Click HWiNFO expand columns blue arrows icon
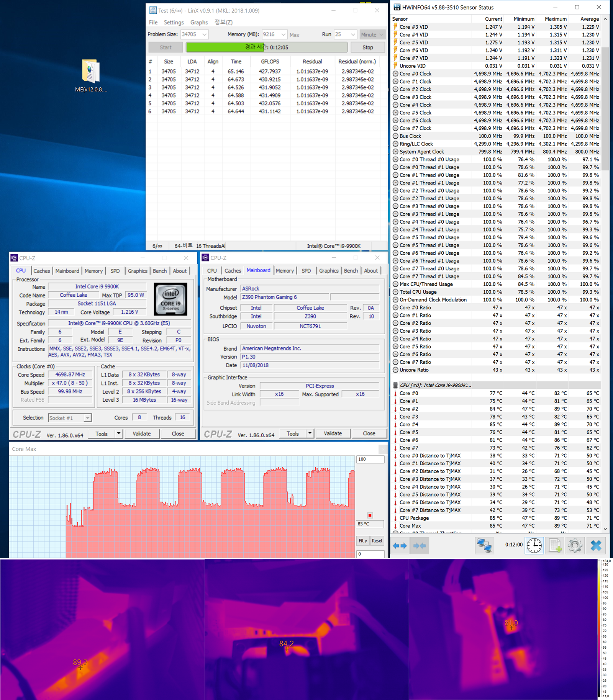 click(400, 545)
